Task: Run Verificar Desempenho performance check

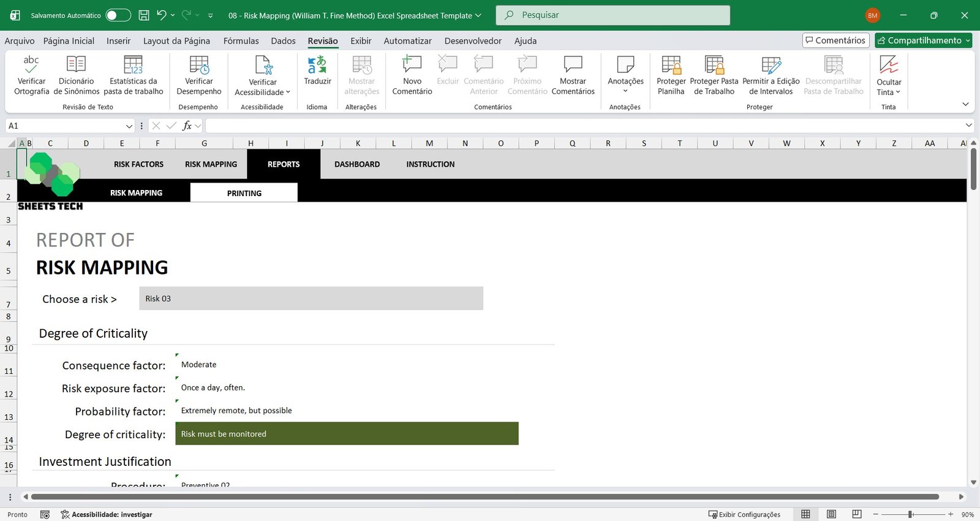Action: pyautogui.click(x=199, y=64)
